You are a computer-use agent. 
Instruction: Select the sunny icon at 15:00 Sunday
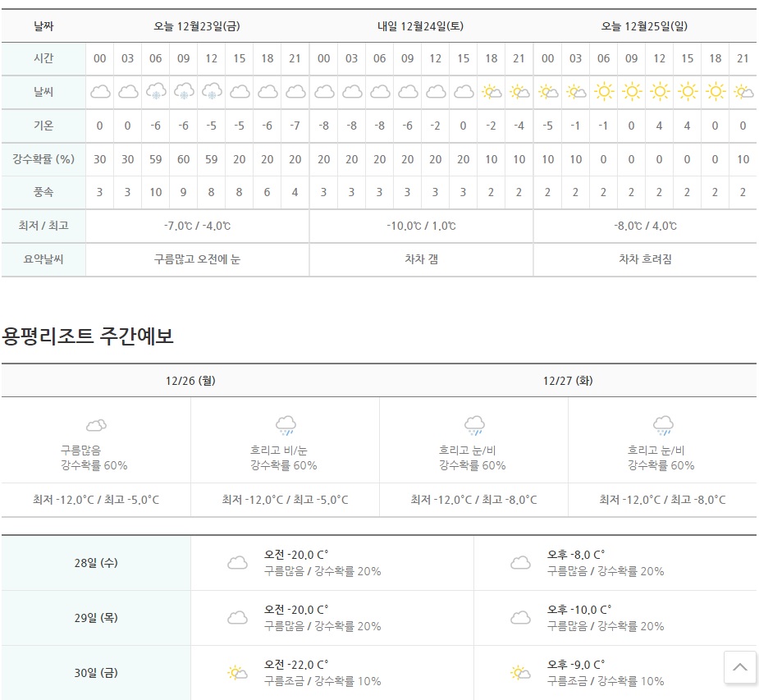tap(686, 91)
